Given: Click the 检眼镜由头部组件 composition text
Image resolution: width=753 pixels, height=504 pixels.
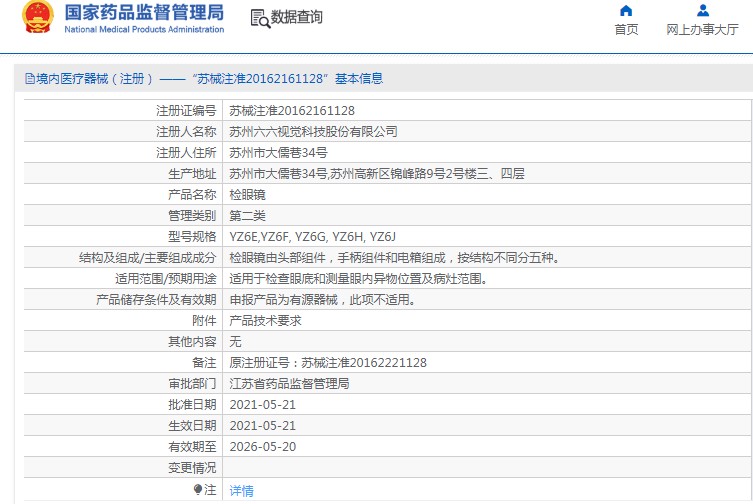Looking at the screenshot, I should (395, 258).
